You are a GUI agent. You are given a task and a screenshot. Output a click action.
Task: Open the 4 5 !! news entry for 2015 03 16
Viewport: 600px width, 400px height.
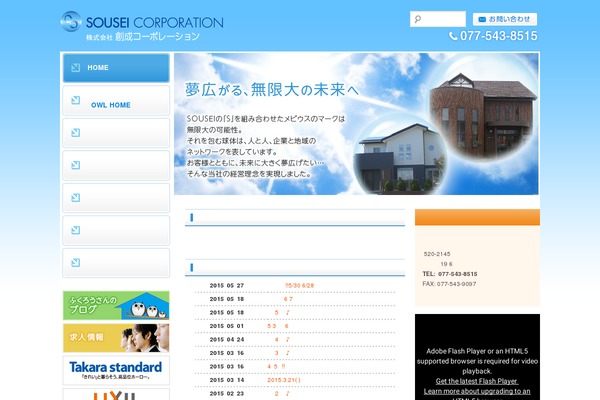[x=276, y=366]
